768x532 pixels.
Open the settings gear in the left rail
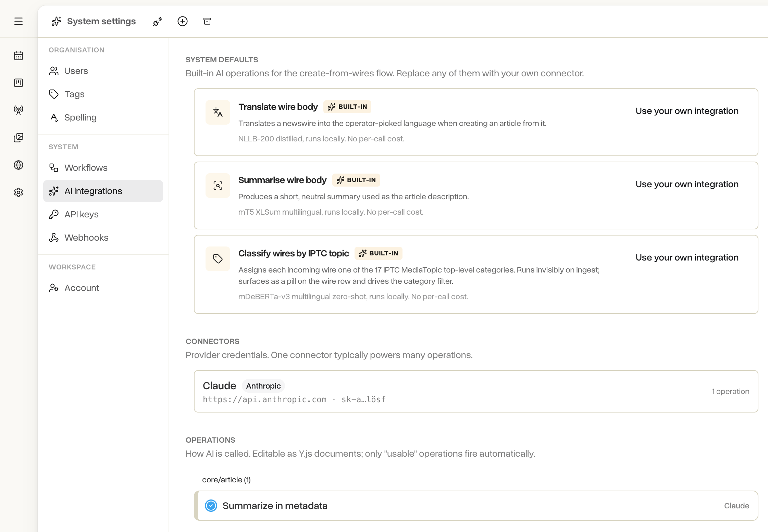coord(18,192)
